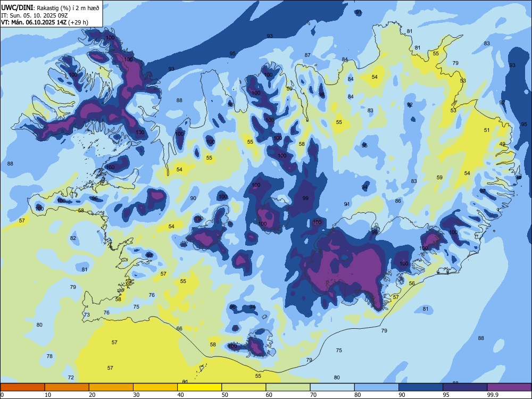Click the humidity value '51' on the map
The width and height of the screenshot is (532, 399).
pos(487,130)
